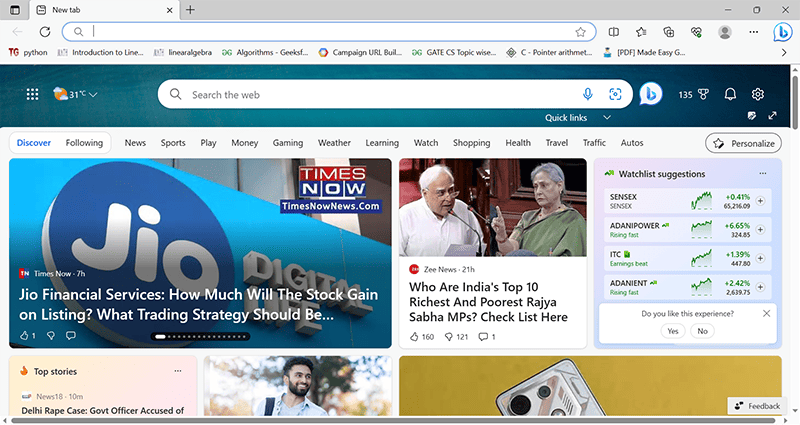Open the profile avatar icon
This screenshot has width=800, height=425.
(x=724, y=32)
